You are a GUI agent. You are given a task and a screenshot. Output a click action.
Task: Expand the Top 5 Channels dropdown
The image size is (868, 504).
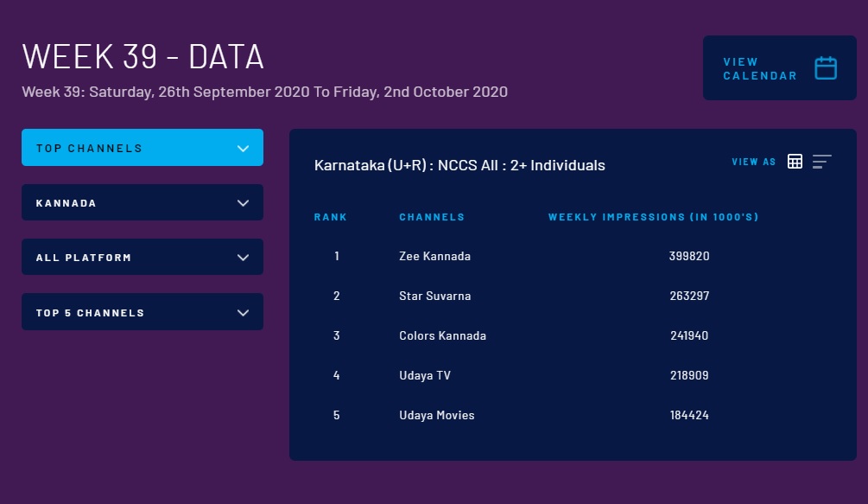coord(143,312)
